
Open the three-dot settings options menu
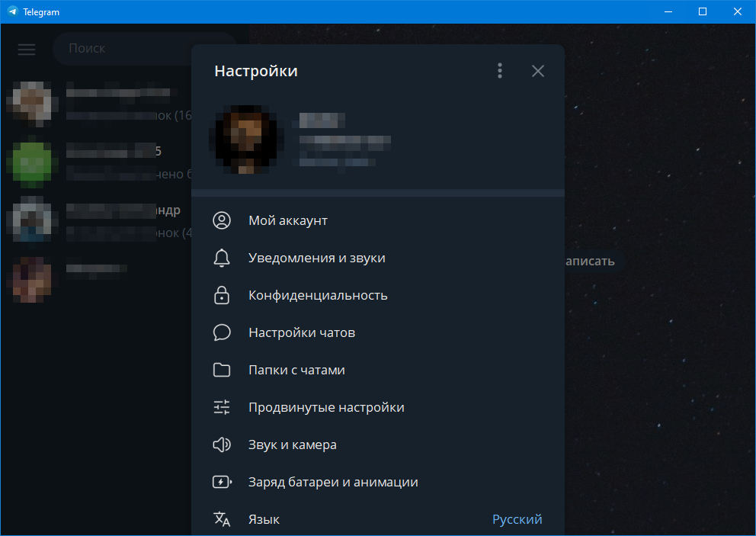click(x=500, y=71)
